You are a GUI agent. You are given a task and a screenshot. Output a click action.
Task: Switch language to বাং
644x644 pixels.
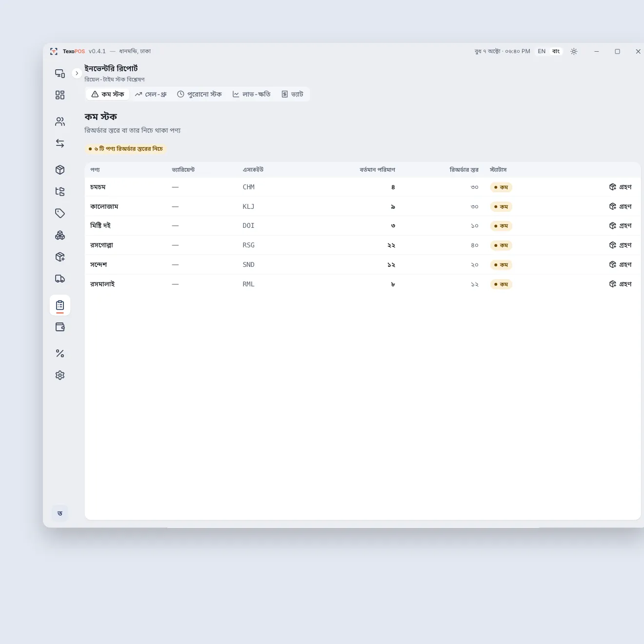coord(556,51)
